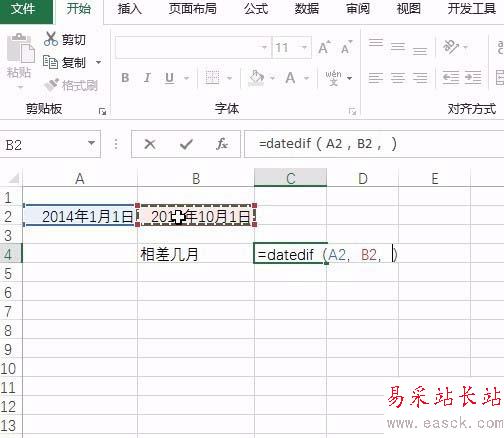The height and width of the screenshot is (438, 504).
Task: Open the Paste options dropdown arrow
Action: coord(20,87)
